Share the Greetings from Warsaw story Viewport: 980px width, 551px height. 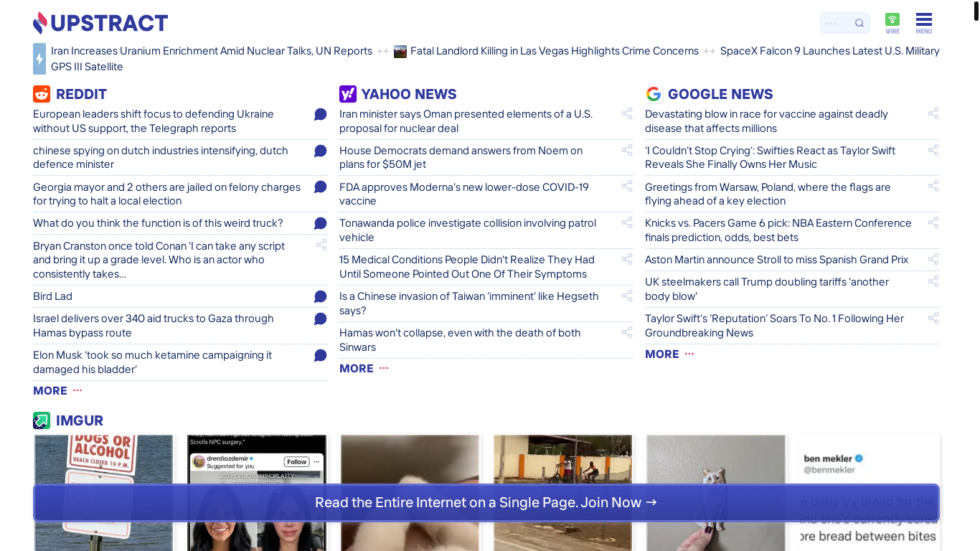(933, 186)
